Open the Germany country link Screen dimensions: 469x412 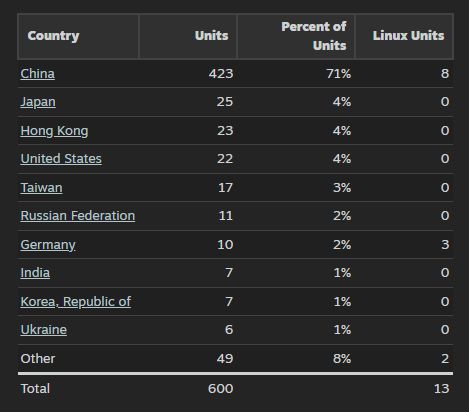click(48, 245)
